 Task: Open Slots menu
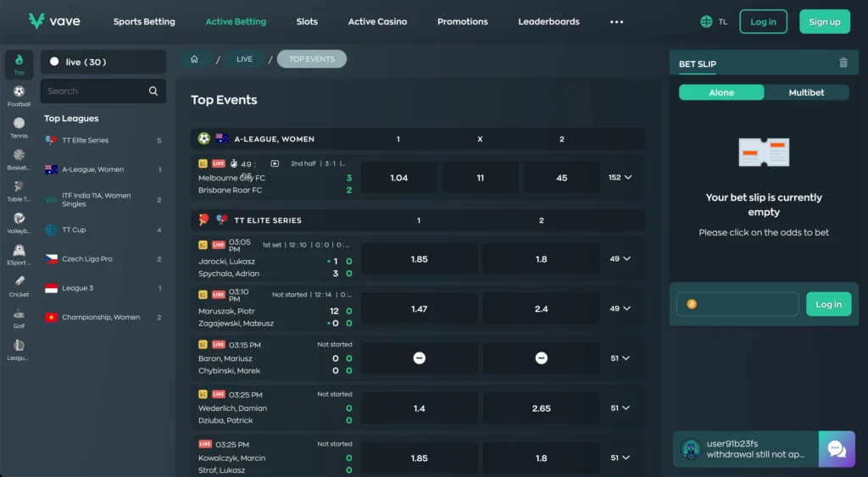pos(307,21)
